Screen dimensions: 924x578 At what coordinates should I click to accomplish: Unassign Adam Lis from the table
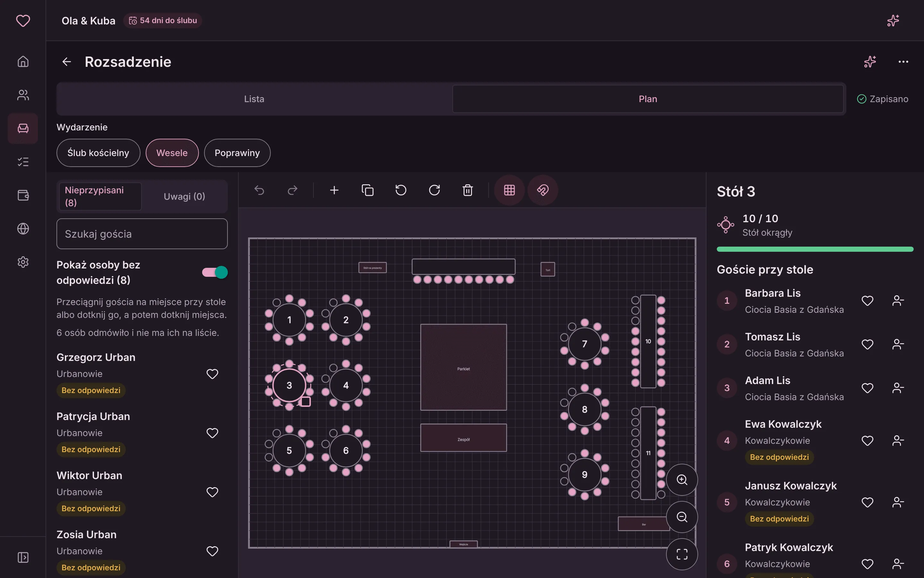[x=898, y=388]
